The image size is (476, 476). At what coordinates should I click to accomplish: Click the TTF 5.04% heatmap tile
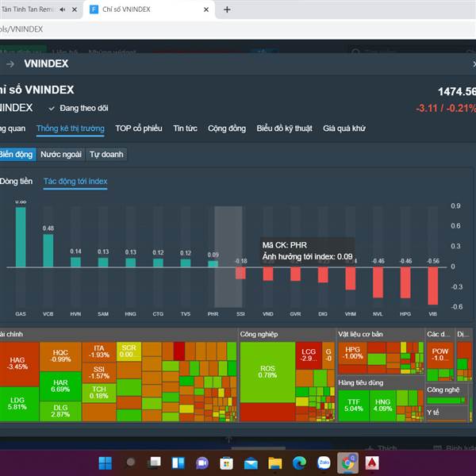point(354,406)
